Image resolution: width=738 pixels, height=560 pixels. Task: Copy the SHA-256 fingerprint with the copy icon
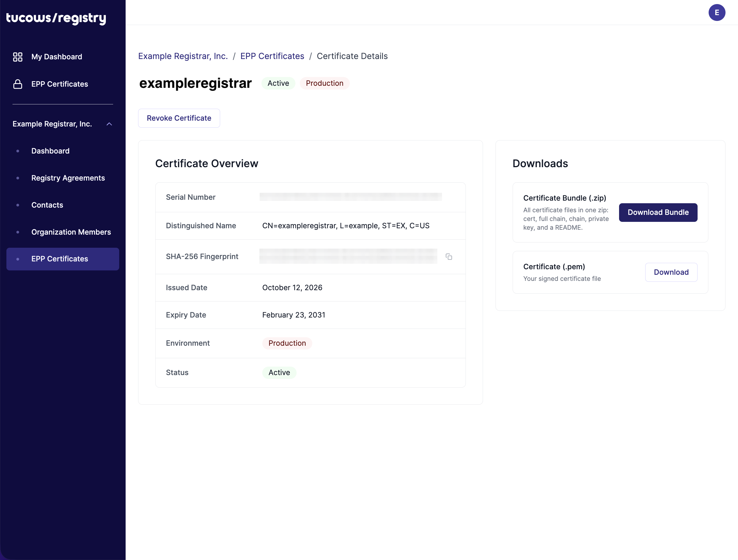(x=449, y=256)
